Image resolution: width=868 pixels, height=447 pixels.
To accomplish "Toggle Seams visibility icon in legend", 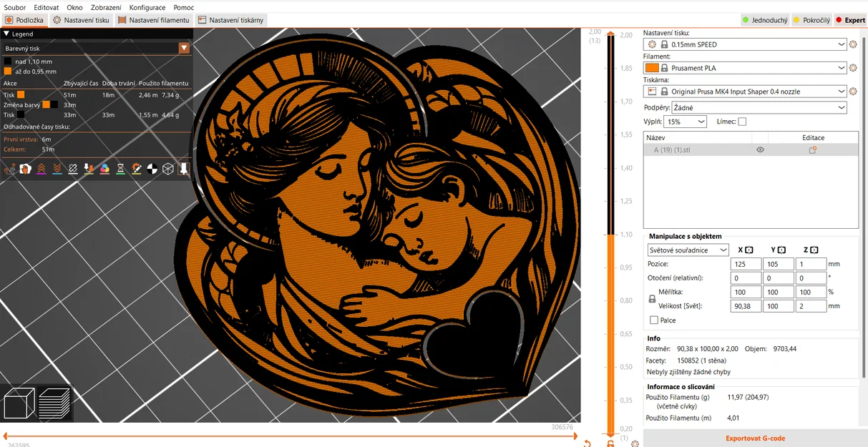I will click(73, 169).
